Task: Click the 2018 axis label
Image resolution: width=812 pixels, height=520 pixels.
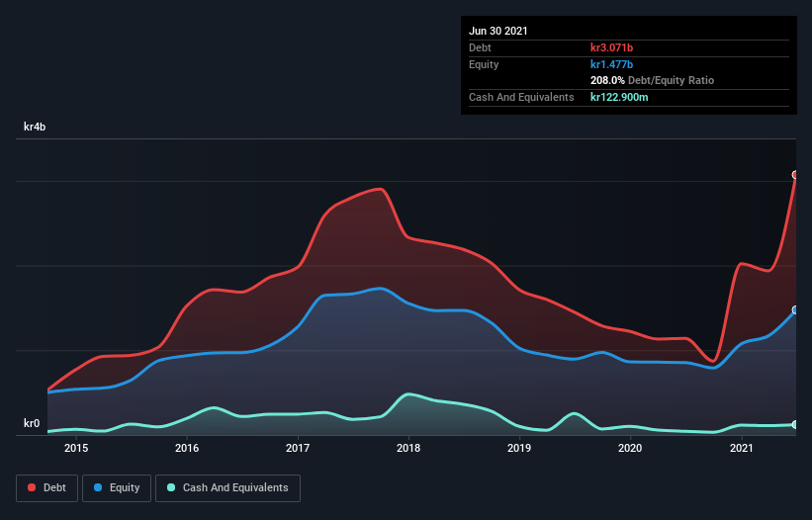Action: [x=408, y=448]
